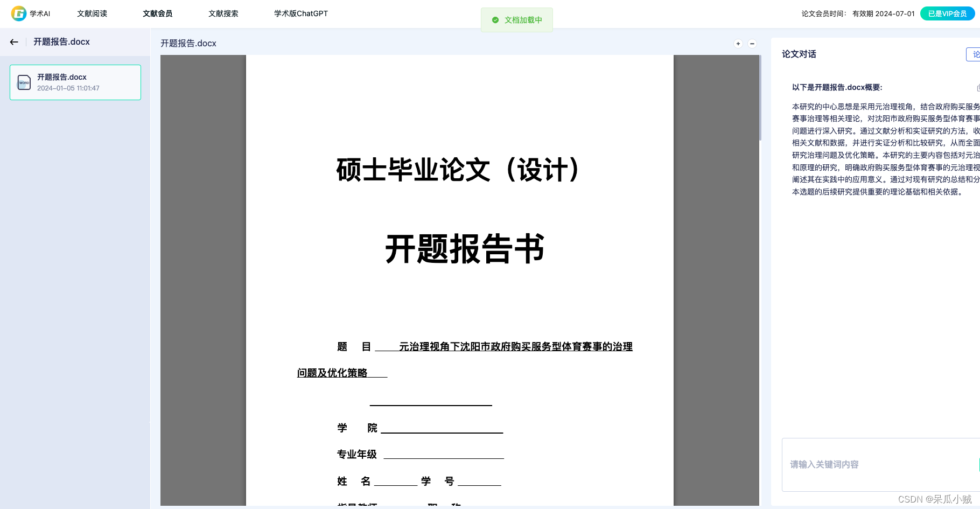Open the 文献阅读 menu tab
The width and height of the screenshot is (980, 509).
point(92,13)
